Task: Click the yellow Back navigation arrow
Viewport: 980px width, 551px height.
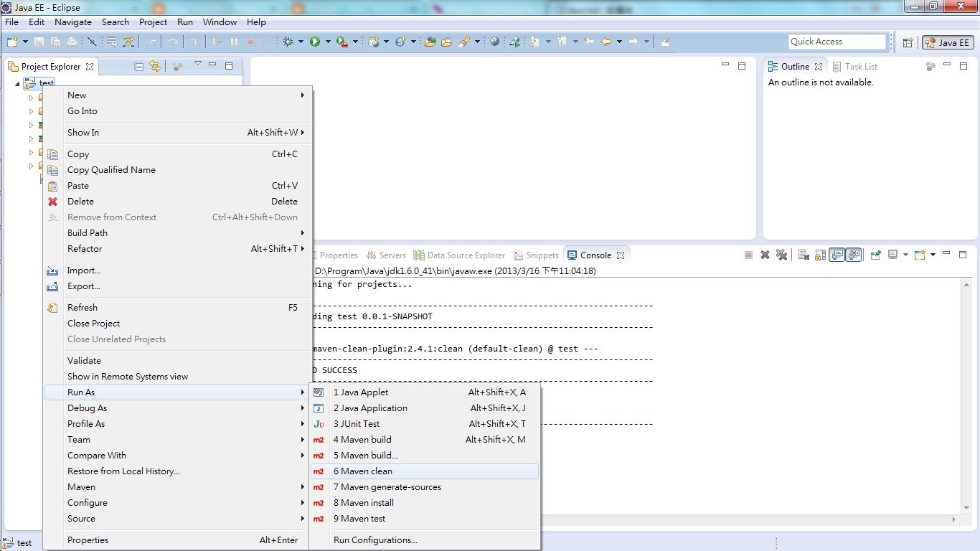Action: pos(606,42)
